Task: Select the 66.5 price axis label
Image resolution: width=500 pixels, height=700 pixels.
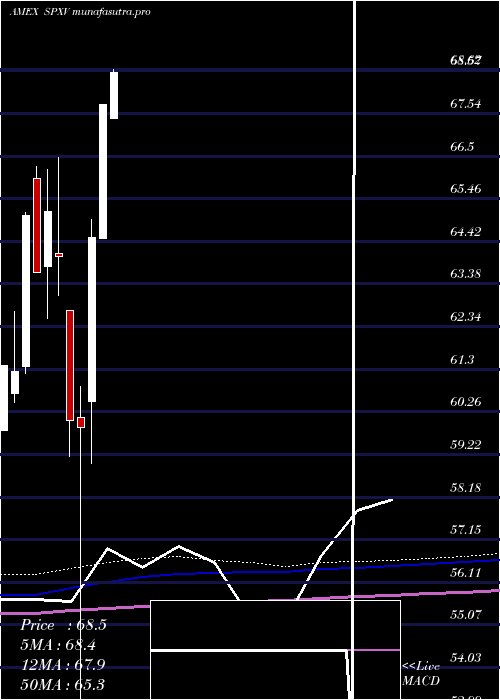Action: (x=462, y=147)
